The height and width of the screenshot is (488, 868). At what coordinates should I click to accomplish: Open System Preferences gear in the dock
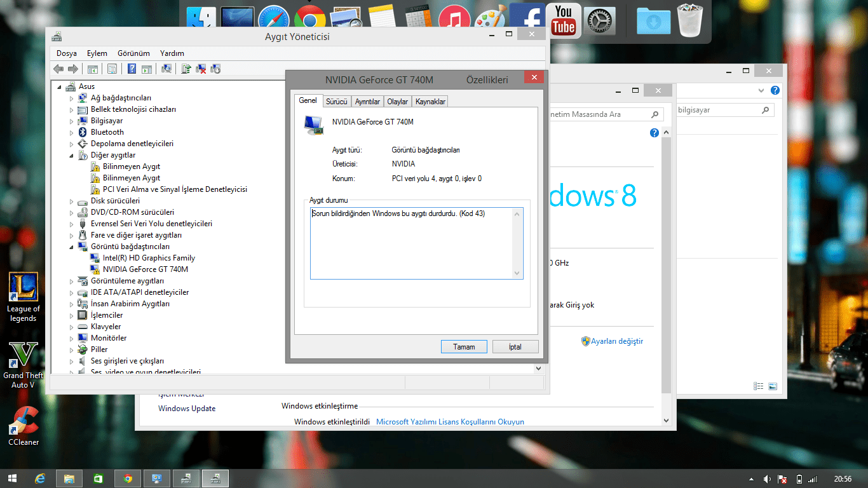pos(599,22)
